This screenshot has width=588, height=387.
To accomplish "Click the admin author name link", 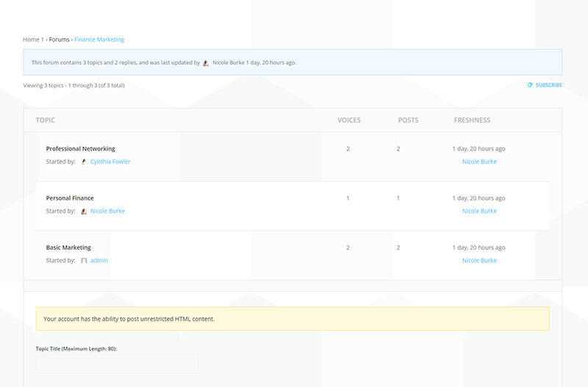I will tap(99, 261).
